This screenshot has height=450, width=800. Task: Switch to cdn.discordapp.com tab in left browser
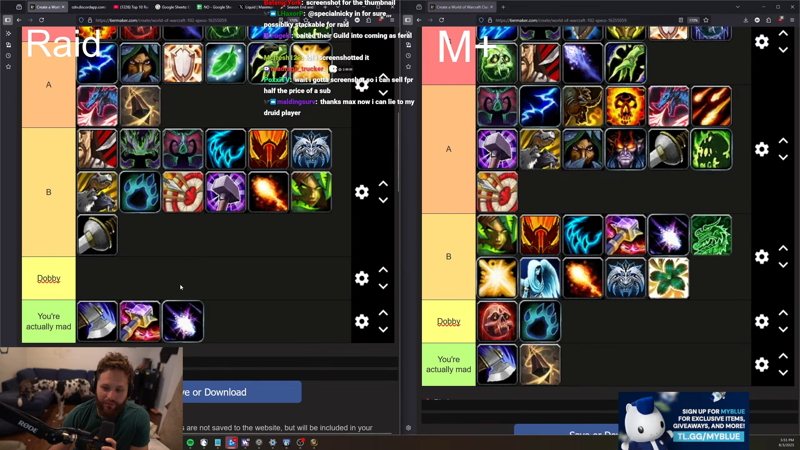pyautogui.click(x=88, y=7)
